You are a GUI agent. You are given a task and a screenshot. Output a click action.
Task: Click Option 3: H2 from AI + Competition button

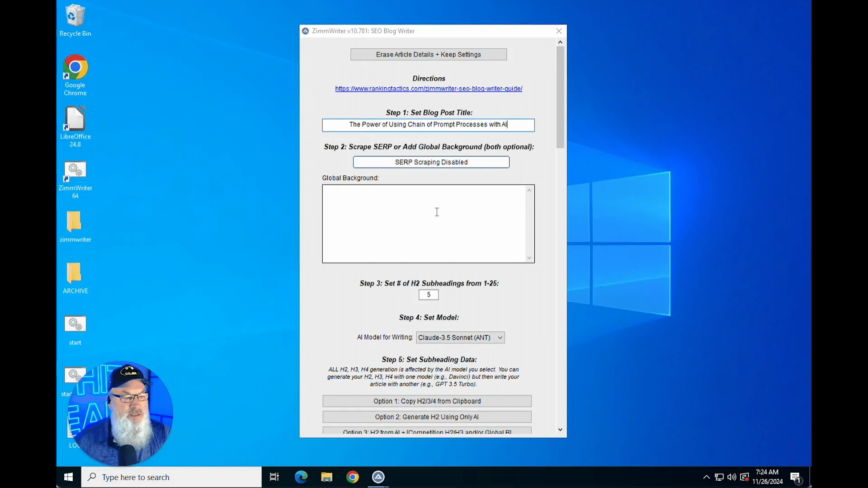click(x=427, y=431)
